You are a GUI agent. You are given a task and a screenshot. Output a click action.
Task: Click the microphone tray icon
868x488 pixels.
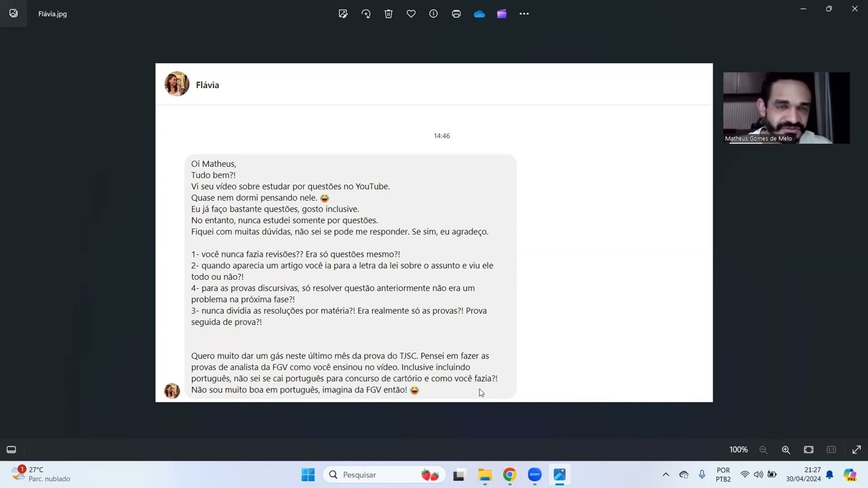click(x=702, y=474)
